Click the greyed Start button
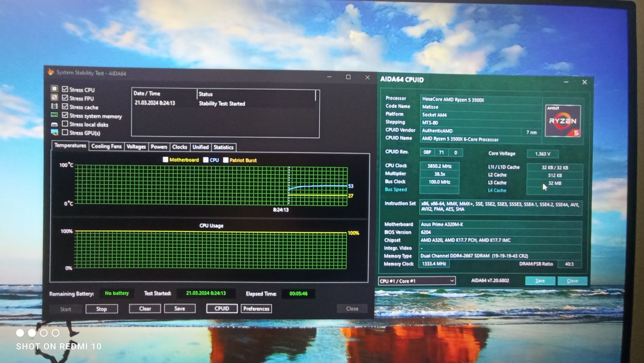The width and height of the screenshot is (644, 363). (x=66, y=309)
